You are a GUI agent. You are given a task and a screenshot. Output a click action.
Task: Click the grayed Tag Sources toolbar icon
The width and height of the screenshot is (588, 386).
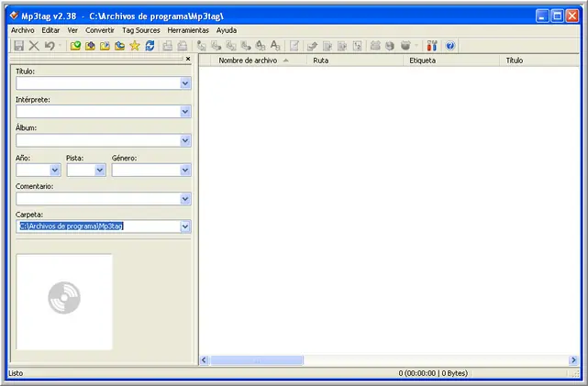[405, 46]
